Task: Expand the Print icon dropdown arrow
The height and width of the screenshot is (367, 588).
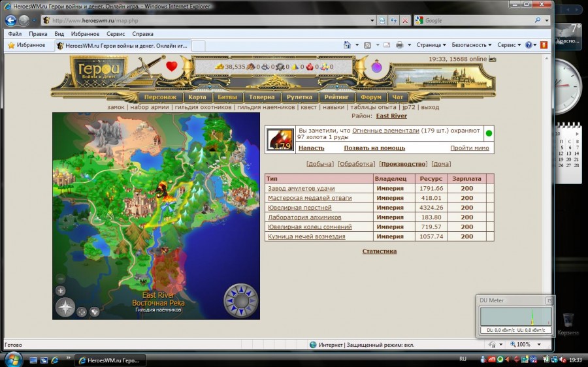Action: 409,45
